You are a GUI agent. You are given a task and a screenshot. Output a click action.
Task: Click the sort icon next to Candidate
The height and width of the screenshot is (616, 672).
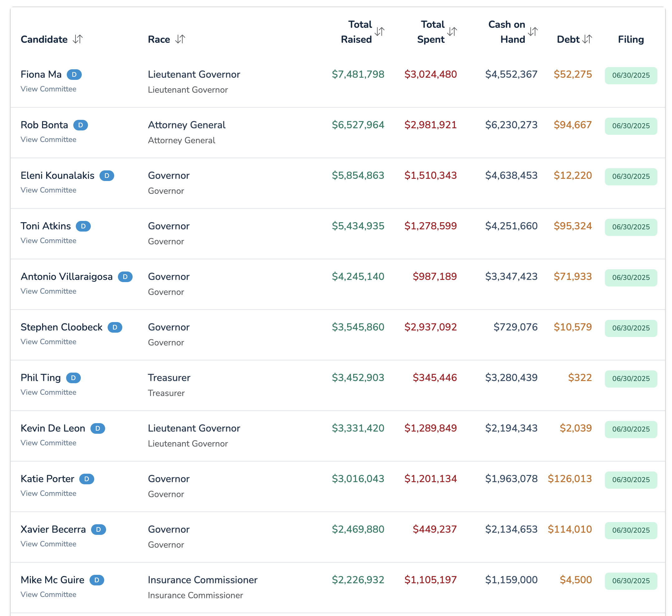click(78, 39)
